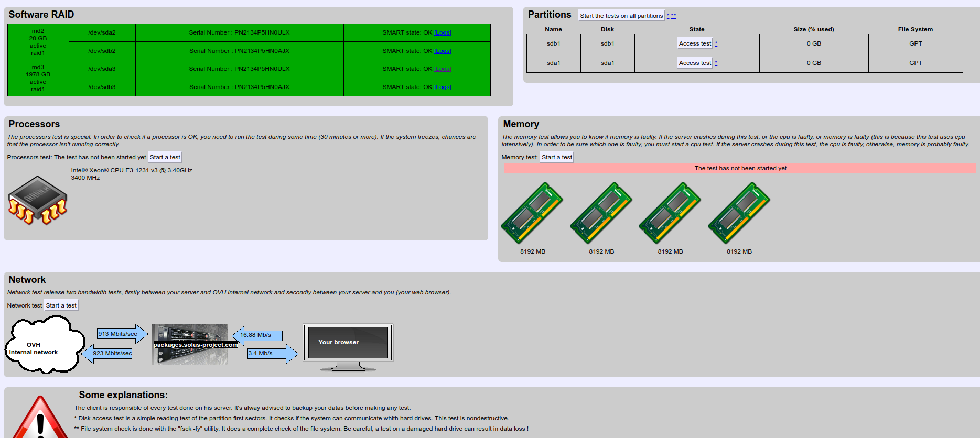Click the 923 Mbits/sec arrow
Image resolution: width=980 pixels, height=438 pixels.
[107, 353]
